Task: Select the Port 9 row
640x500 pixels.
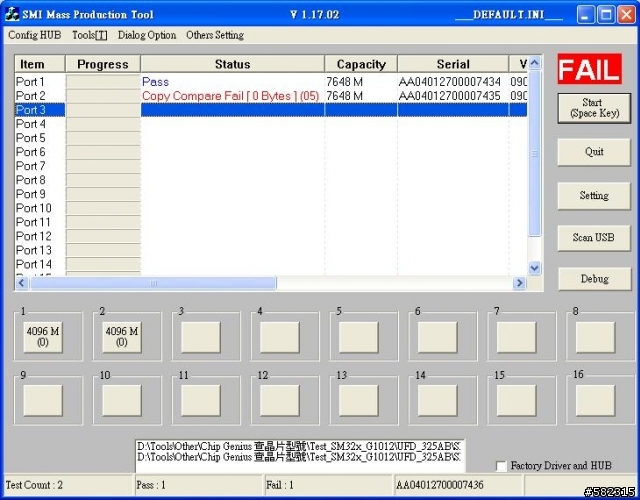Action: pos(271,194)
